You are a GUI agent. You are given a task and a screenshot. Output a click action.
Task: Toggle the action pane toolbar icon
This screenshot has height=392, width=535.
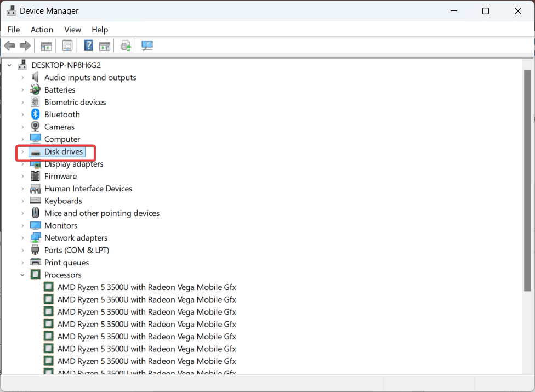(x=105, y=46)
